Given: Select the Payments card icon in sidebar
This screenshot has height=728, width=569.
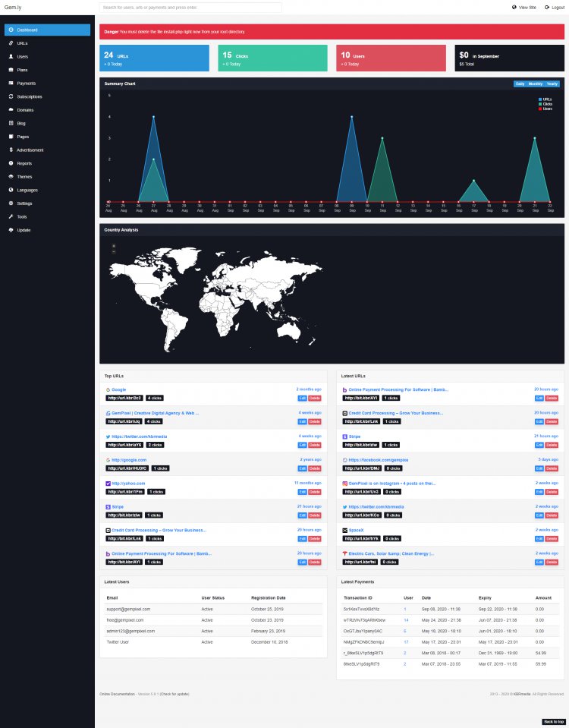Looking at the screenshot, I should (x=11, y=83).
